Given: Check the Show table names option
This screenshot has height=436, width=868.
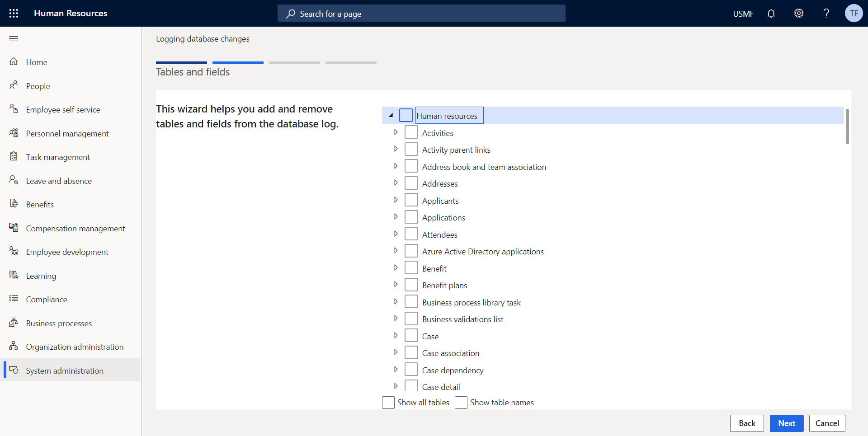Looking at the screenshot, I should click(461, 402).
